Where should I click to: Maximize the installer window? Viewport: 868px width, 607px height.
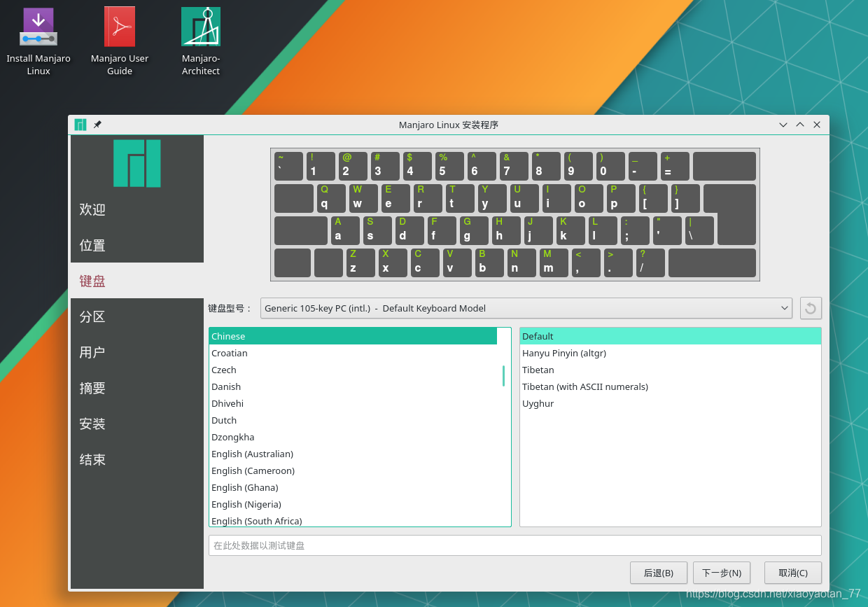tap(800, 125)
